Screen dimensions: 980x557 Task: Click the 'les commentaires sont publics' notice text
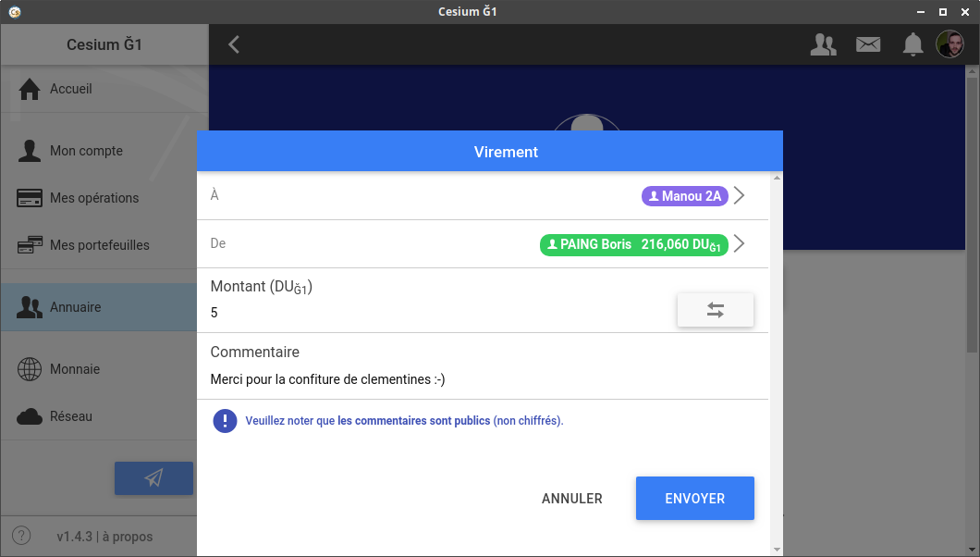[x=414, y=421]
